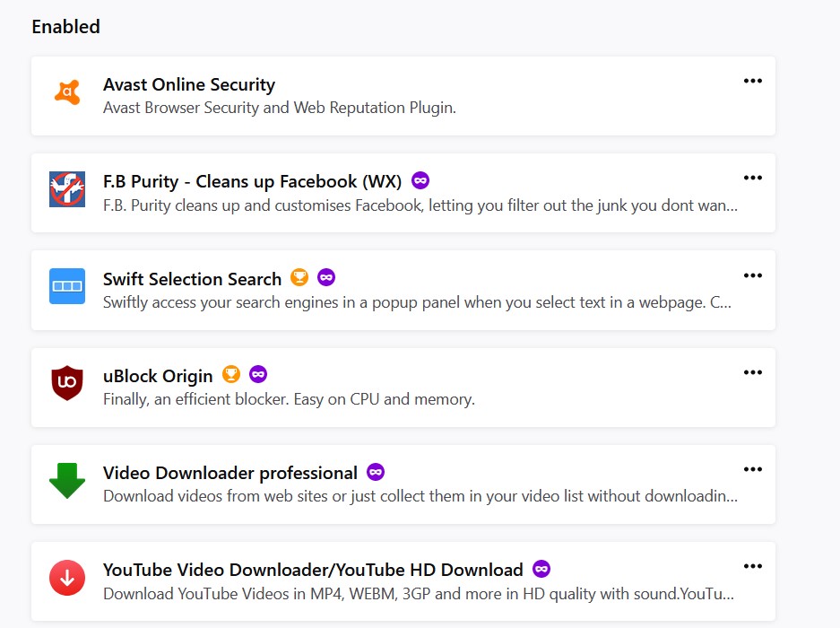Open the Avast Online Security extension title

pyautogui.click(x=189, y=84)
